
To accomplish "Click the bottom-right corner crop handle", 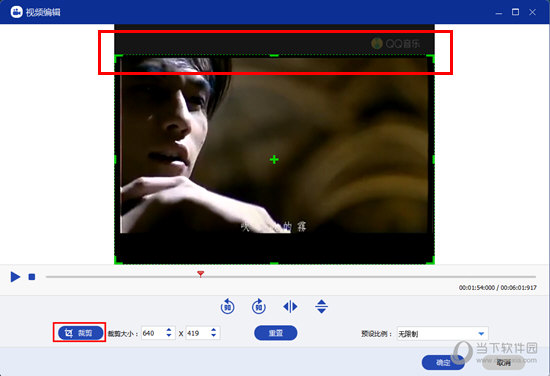I will click(x=431, y=260).
